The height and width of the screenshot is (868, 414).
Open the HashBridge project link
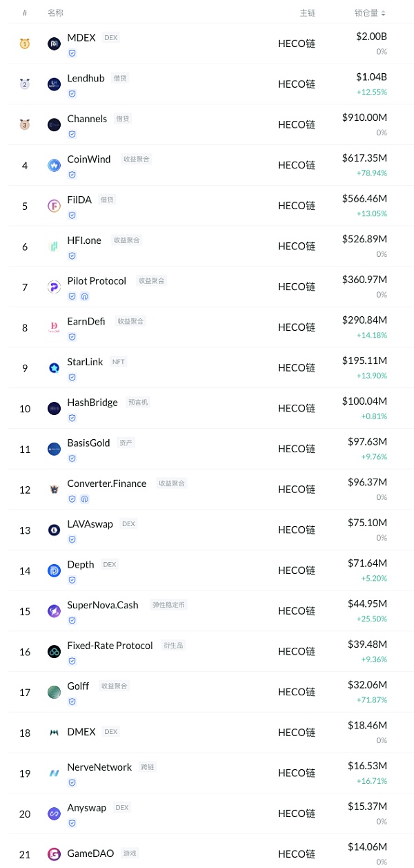pyautogui.click(x=92, y=403)
